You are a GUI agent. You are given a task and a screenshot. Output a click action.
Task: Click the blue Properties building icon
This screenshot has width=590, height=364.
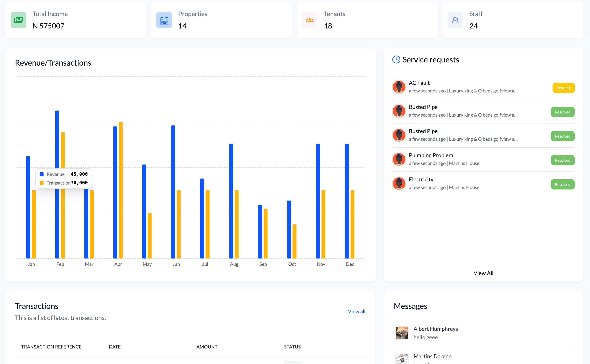click(x=164, y=20)
